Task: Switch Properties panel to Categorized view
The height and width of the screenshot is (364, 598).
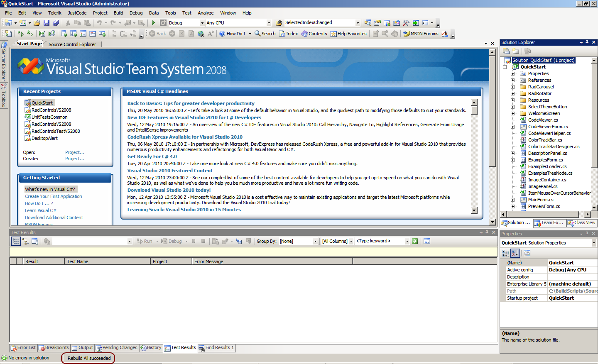Action: tap(505, 253)
